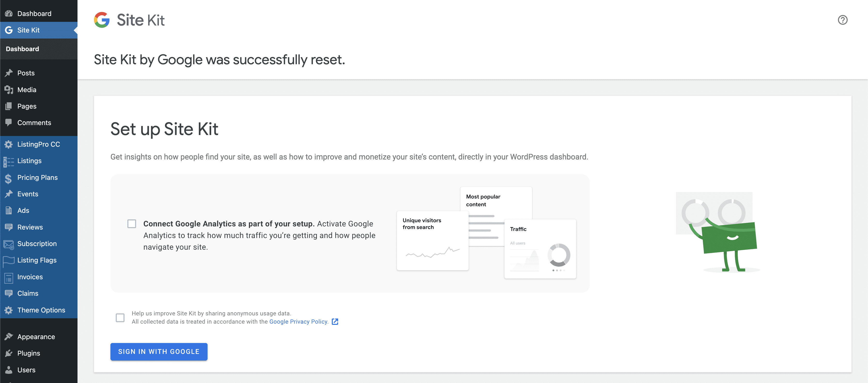Click the ListingPro CC gear icon
Screen dimensions: 868x383
click(x=9, y=144)
